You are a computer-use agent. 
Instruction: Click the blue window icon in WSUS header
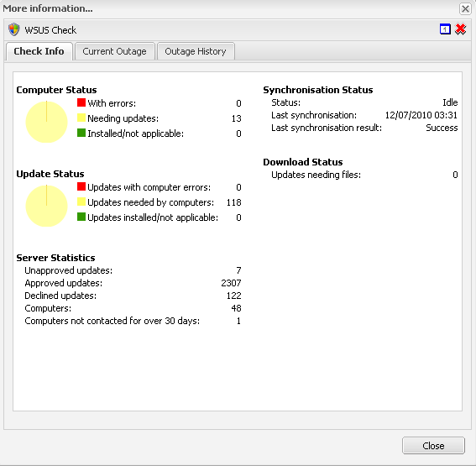(445, 29)
